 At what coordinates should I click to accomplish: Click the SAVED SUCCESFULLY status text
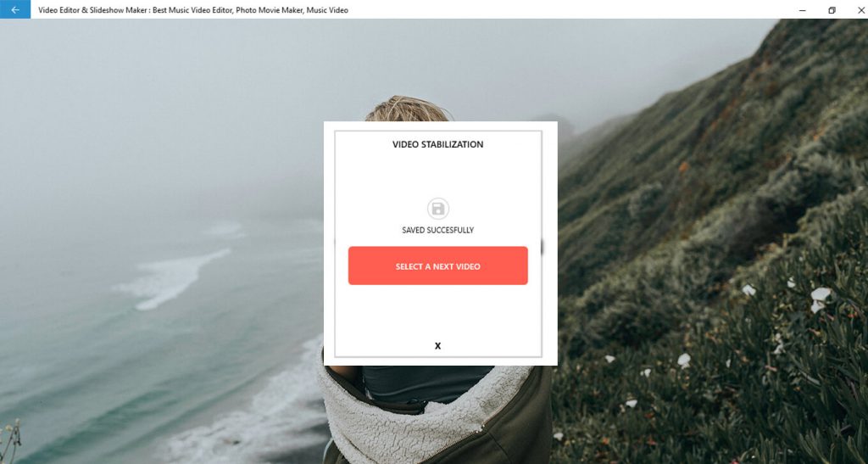[438, 230]
